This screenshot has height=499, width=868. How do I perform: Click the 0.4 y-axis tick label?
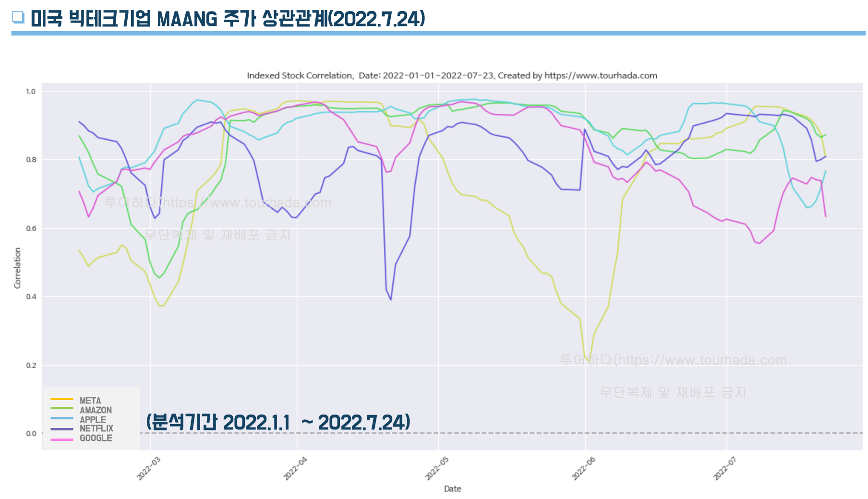(31, 297)
